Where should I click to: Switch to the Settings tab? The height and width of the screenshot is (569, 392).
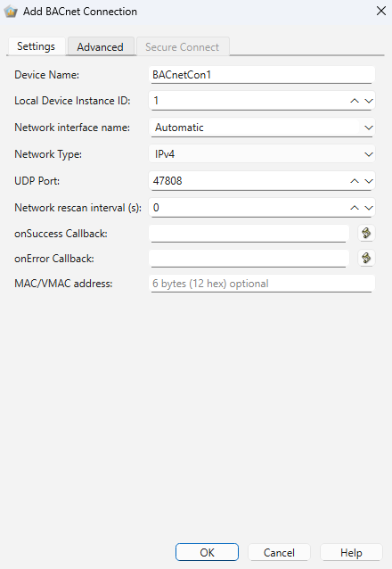coord(37,46)
